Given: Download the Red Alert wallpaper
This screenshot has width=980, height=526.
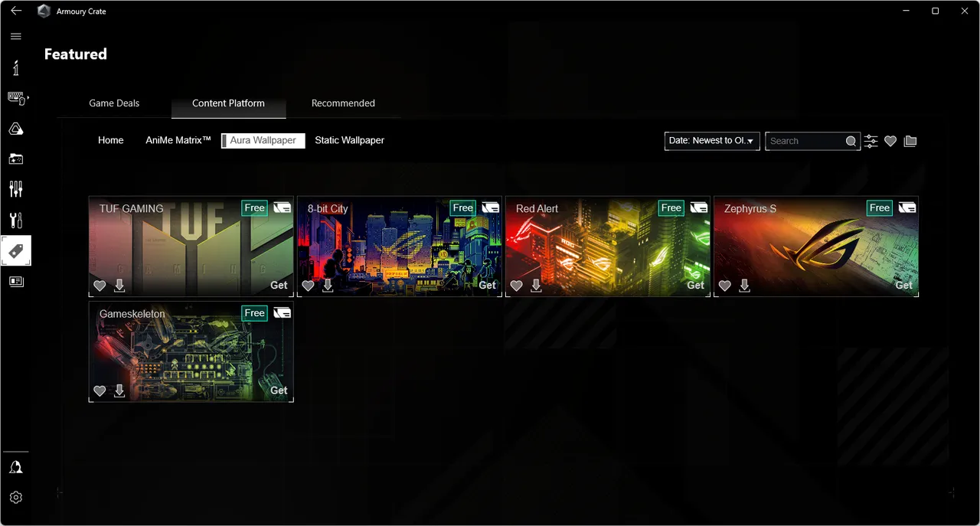Looking at the screenshot, I should click(x=537, y=286).
